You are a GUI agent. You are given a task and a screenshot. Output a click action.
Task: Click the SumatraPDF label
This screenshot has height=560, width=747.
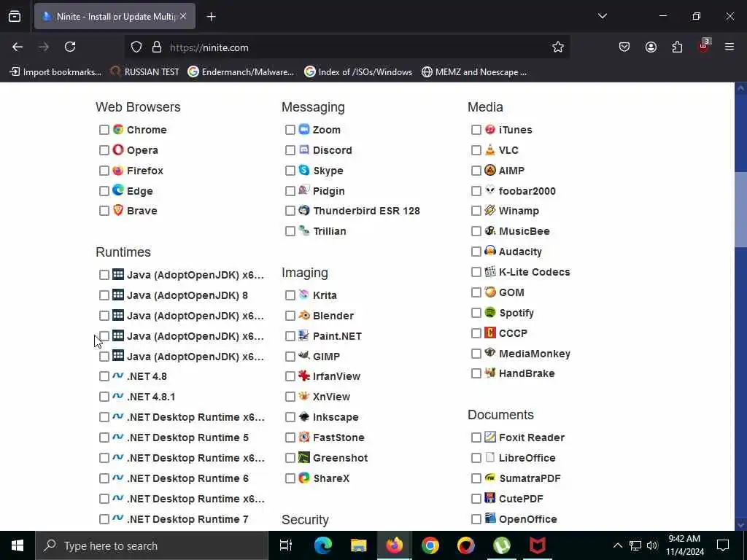[530, 478]
